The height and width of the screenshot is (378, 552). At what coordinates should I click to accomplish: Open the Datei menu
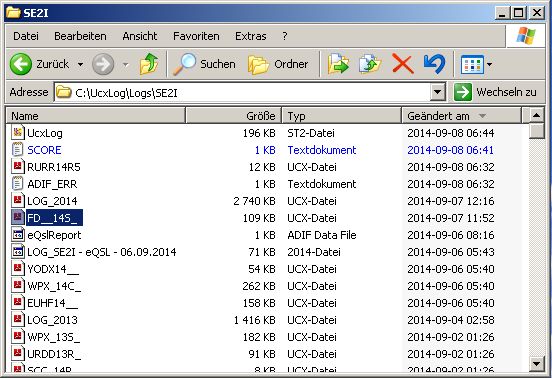(x=26, y=36)
